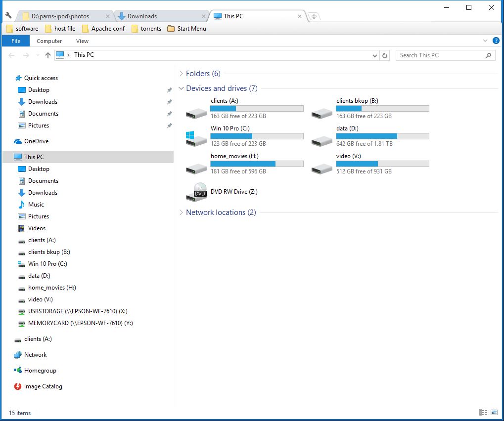The height and width of the screenshot is (421, 504).
Task: Select the DVD RW Drive (Z:) icon
Action: coord(196,192)
